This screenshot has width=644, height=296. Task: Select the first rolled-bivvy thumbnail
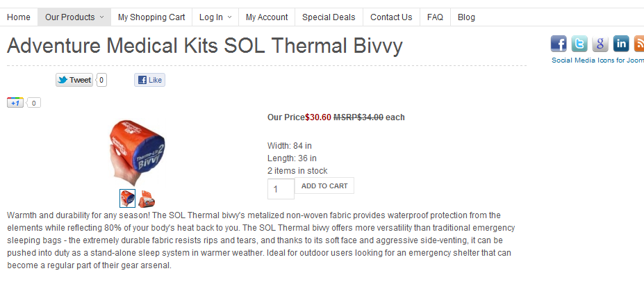(x=128, y=199)
